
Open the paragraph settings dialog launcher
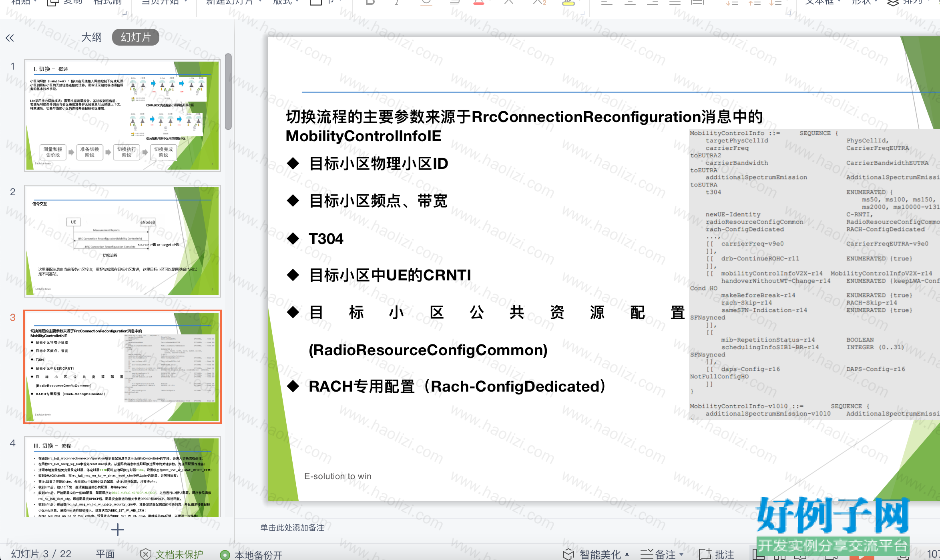pos(789,13)
